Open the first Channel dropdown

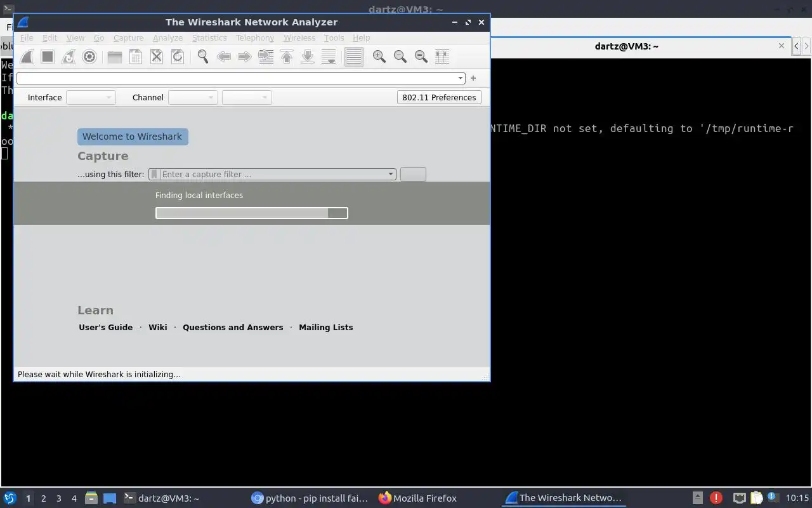coord(193,97)
